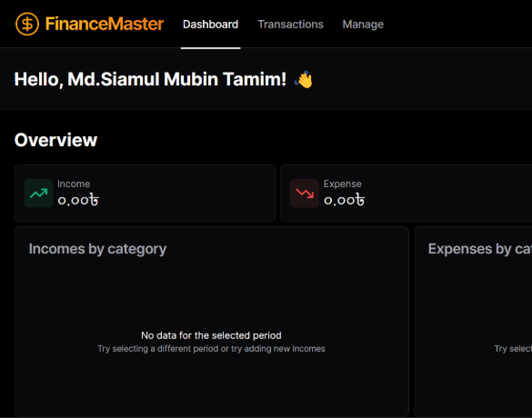Image resolution: width=532 pixels, height=418 pixels.
Task: Click the green income trending-up icon
Action: 39,194
